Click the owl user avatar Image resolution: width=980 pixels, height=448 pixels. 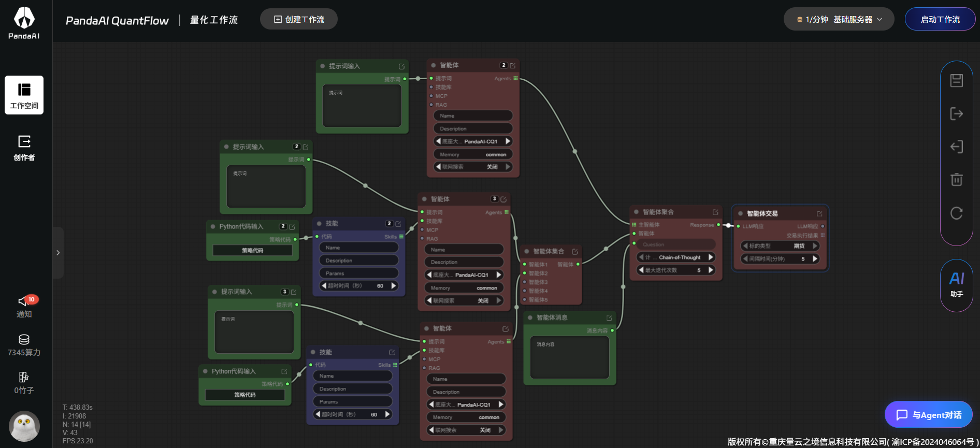pyautogui.click(x=24, y=426)
